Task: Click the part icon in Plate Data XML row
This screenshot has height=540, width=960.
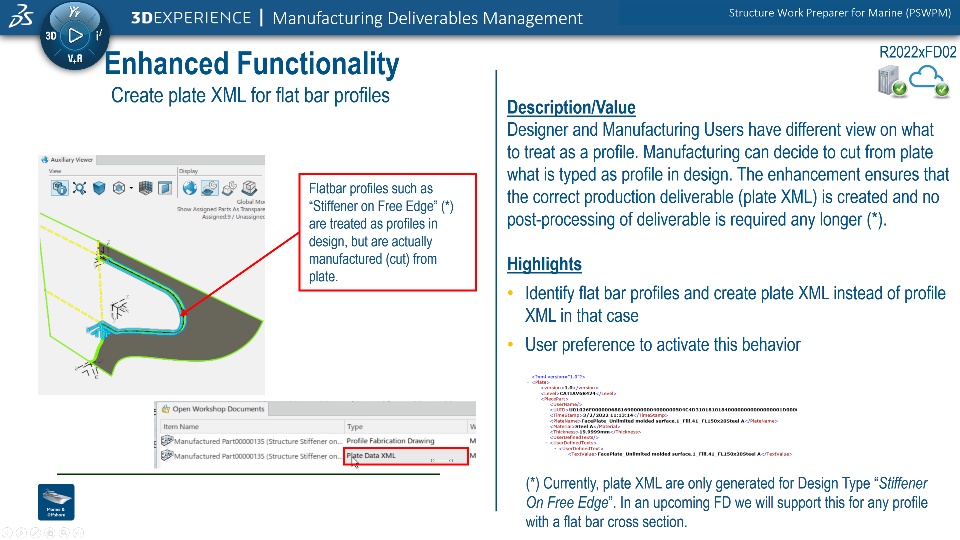Action: (x=167, y=456)
